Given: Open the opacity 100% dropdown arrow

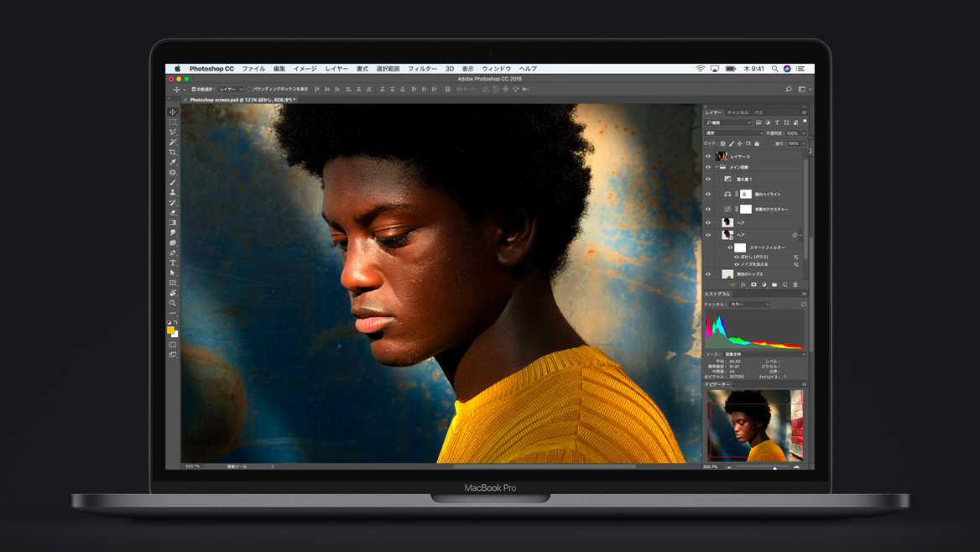Looking at the screenshot, I should pyautogui.click(x=804, y=133).
